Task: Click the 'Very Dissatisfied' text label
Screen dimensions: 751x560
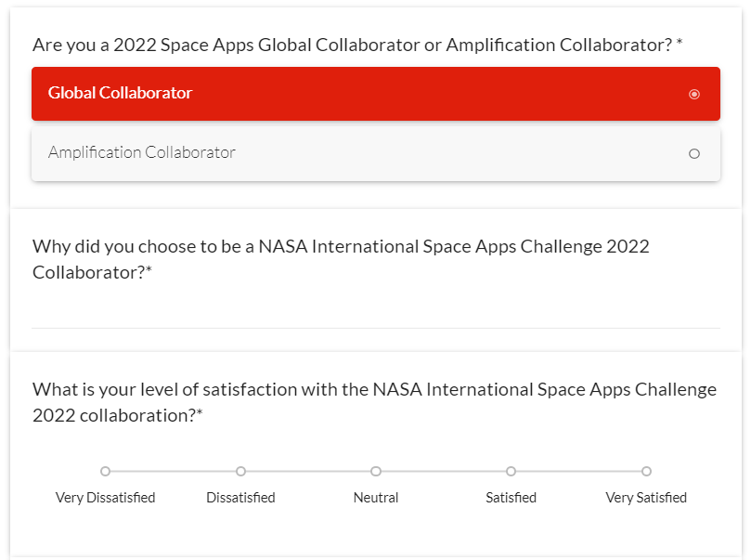Action: pos(105,498)
